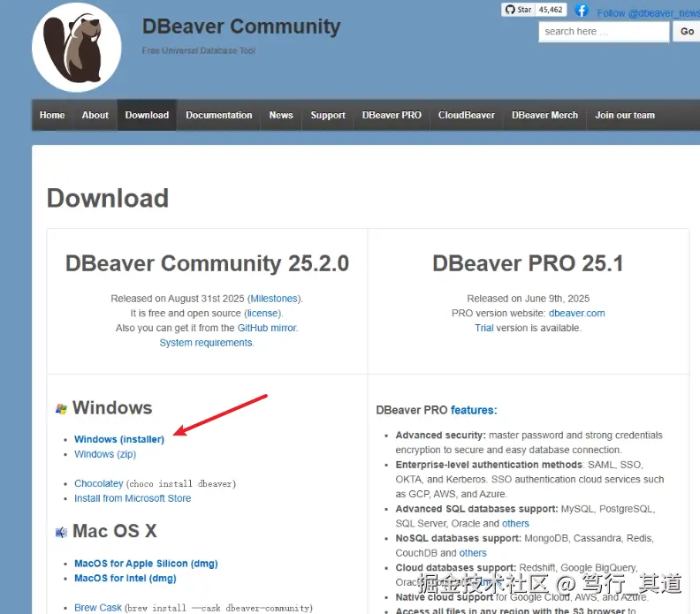Viewport: 700px width, 614px height.
Task: Download Windows (installer)
Action: 119,440
